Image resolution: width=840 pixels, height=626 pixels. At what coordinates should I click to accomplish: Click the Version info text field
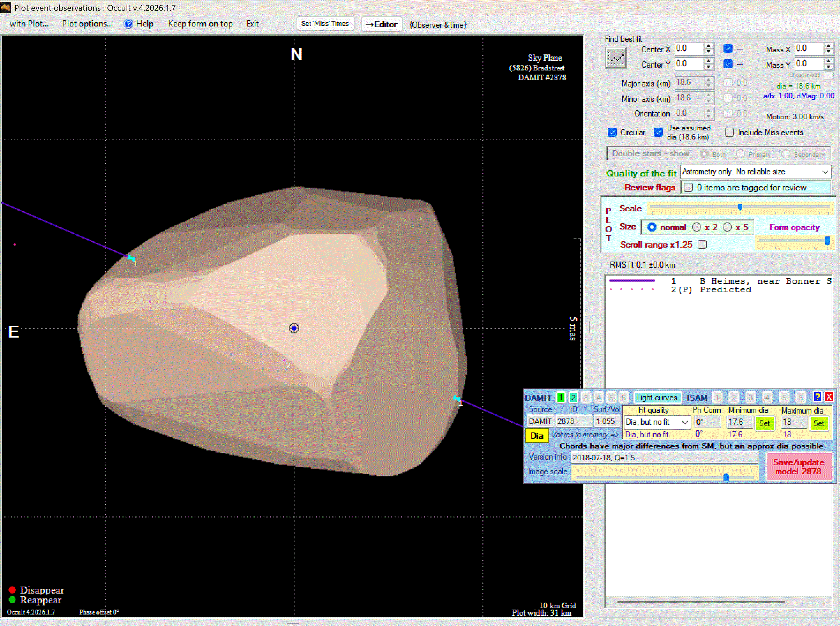[x=664, y=457]
